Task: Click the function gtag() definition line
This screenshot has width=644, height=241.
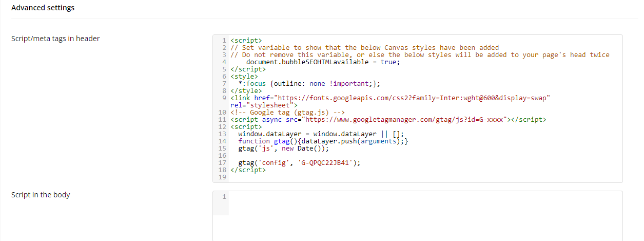Action: pyautogui.click(x=323, y=141)
